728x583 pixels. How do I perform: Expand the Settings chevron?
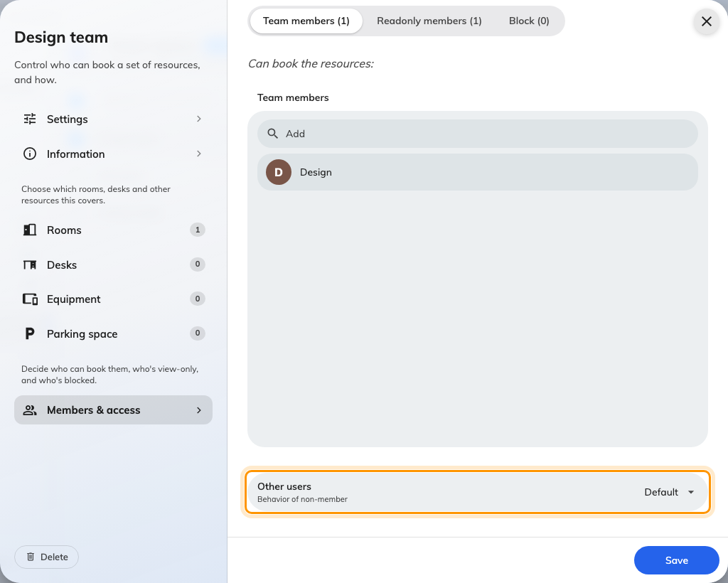point(199,119)
